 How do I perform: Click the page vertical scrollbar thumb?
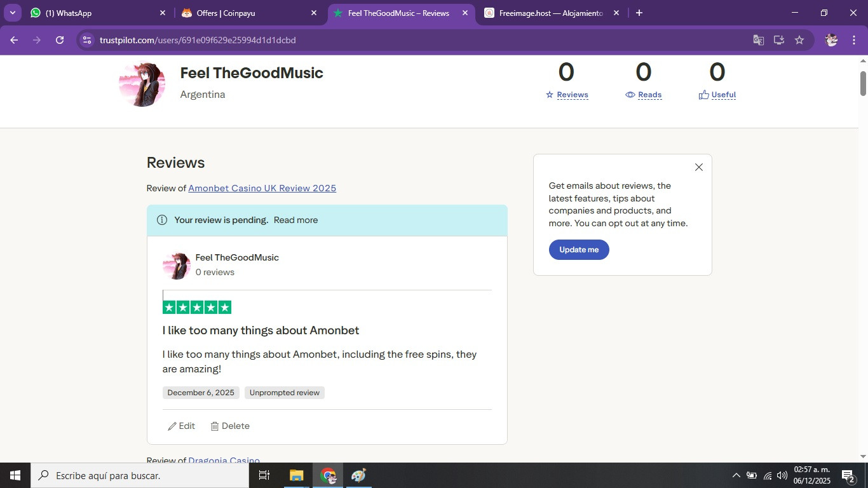tap(863, 83)
